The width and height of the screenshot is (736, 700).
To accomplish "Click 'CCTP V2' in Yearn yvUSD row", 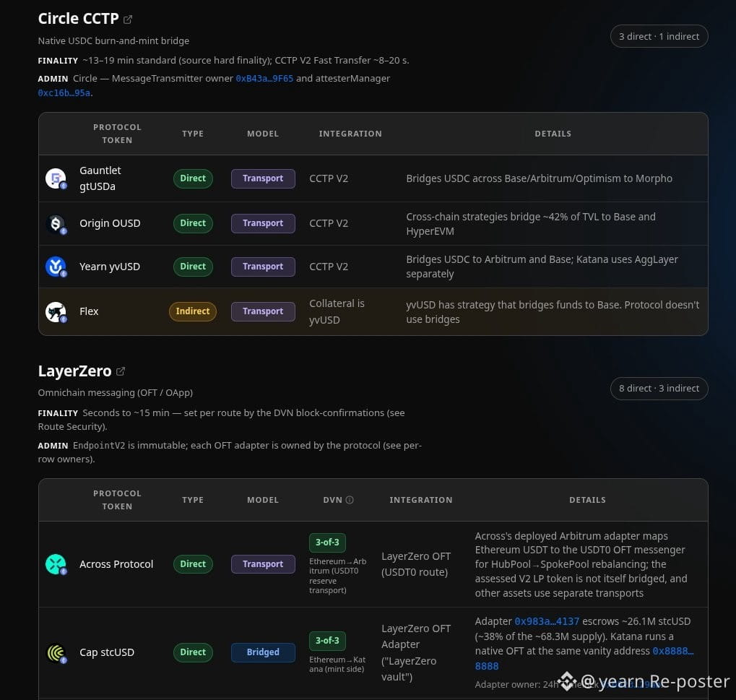I will click(329, 267).
